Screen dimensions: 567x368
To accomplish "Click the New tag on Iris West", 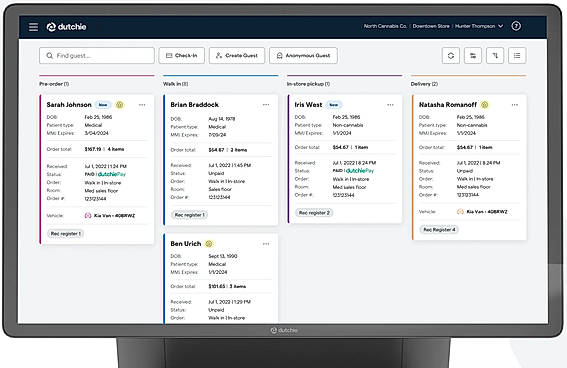I will point(334,105).
